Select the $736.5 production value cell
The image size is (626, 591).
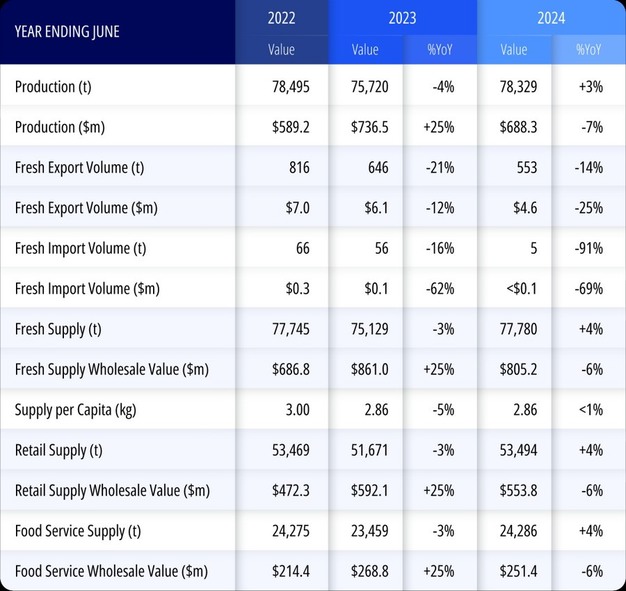370,127
